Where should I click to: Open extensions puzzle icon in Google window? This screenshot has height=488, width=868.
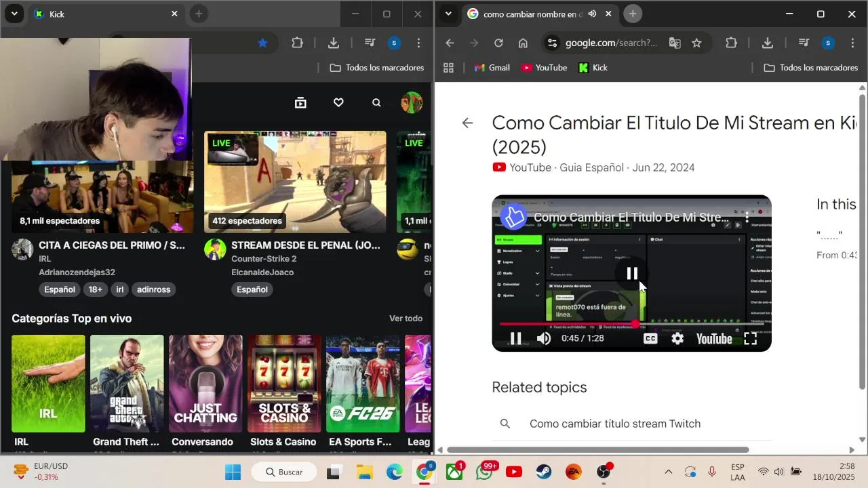[731, 43]
